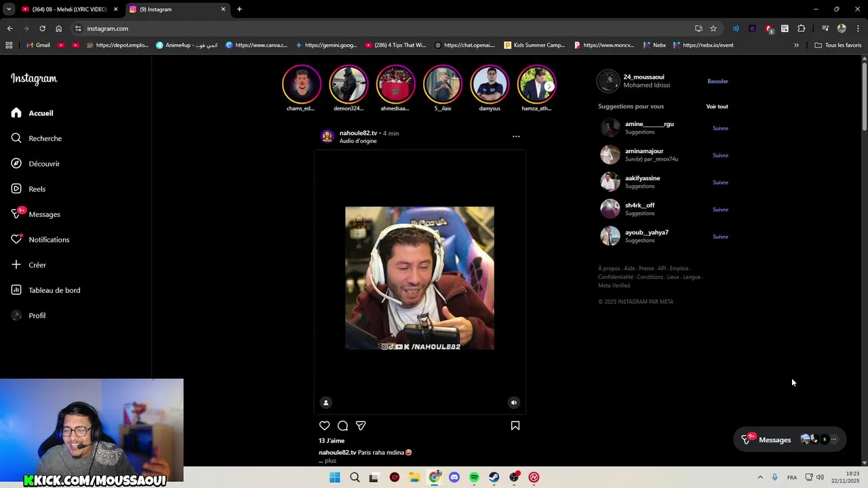Screen dimensions: 868x488
Task: Follow sh4rk__off
Action: coord(720,209)
